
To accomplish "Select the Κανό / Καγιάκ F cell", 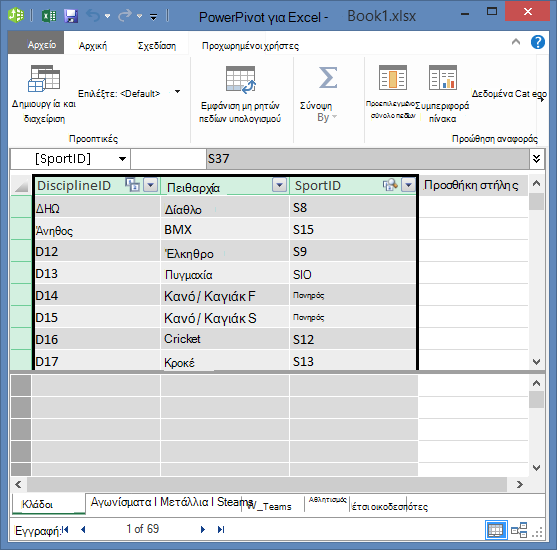I will click(225, 296).
